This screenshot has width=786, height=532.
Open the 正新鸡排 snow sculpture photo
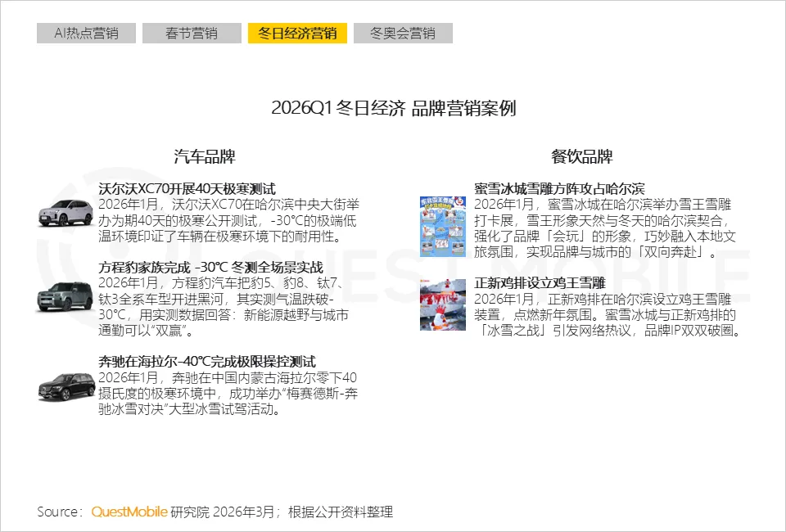click(x=442, y=304)
